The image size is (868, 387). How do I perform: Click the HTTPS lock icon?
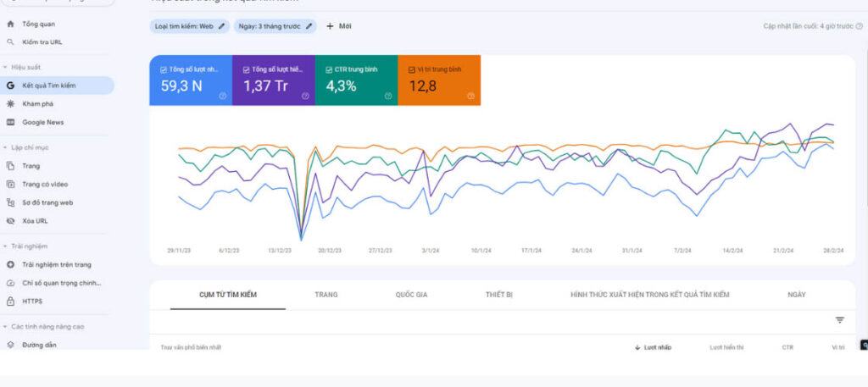(x=10, y=301)
